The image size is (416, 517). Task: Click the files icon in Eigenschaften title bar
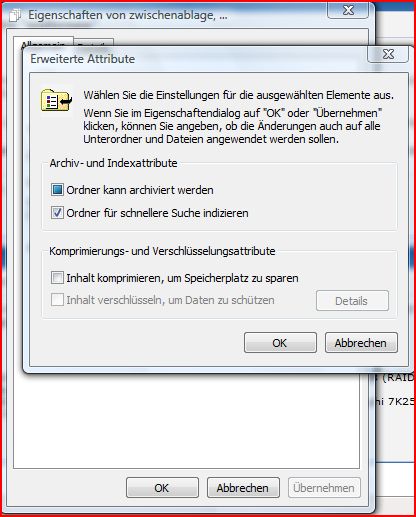coord(15,15)
